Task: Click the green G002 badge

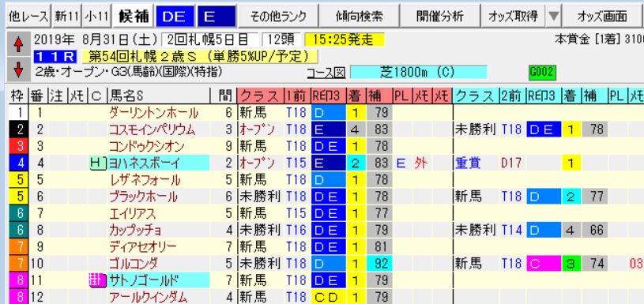Action: pyautogui.click(x=542, y=73)
